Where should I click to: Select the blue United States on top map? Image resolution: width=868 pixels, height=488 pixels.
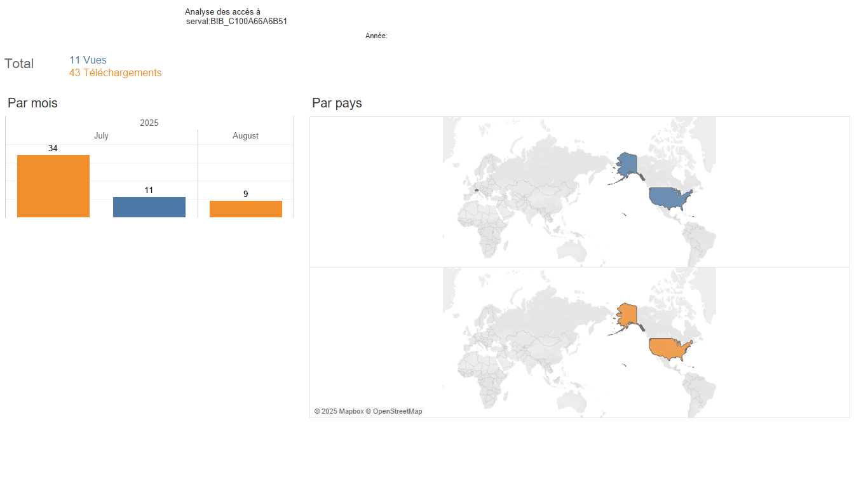[668, 199]
